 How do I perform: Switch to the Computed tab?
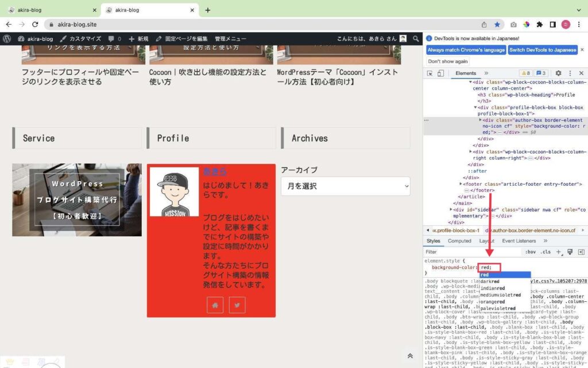tap(459, 241)
